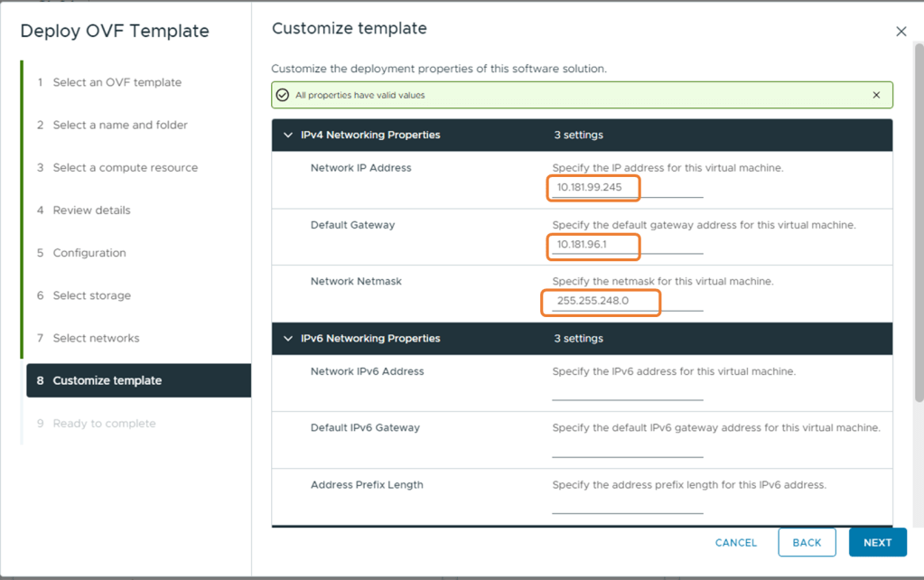
Task: Click the Default Gateway input field
Action: [627, 245]
